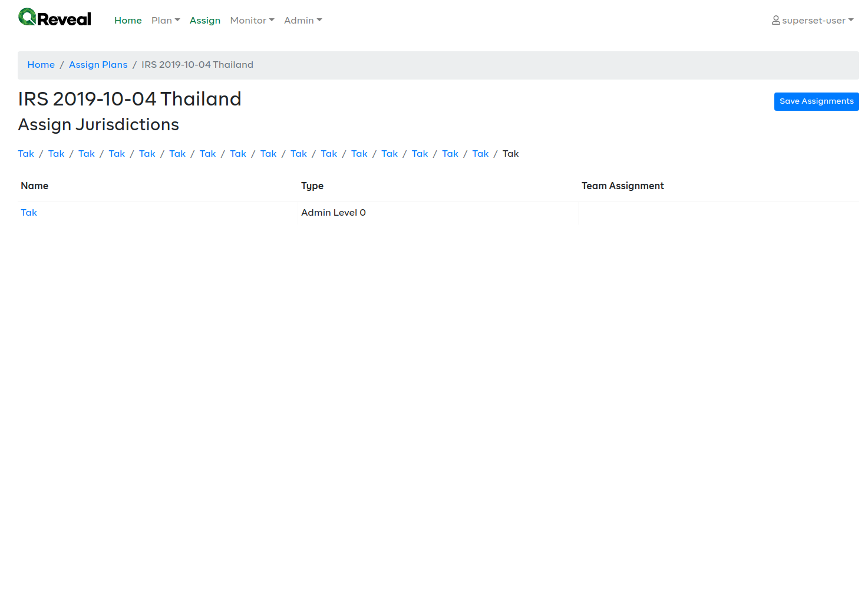Click the Team Assignment column header
This screenshot has height=594, width=868.
pyautogui.click(x=622, y=186)
